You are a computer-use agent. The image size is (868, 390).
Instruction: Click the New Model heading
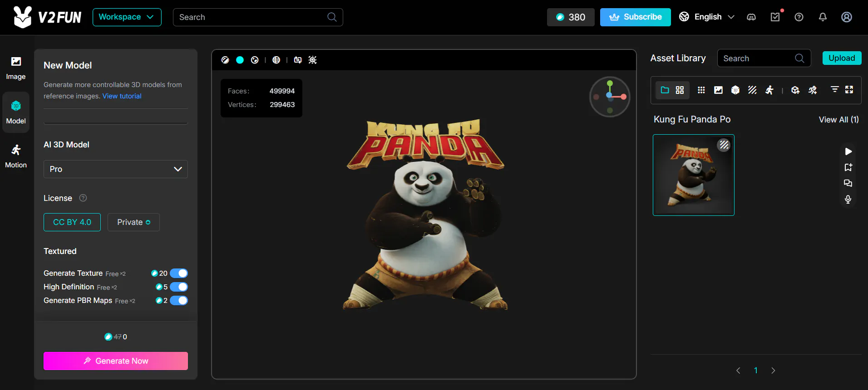[x=68, y=65]
